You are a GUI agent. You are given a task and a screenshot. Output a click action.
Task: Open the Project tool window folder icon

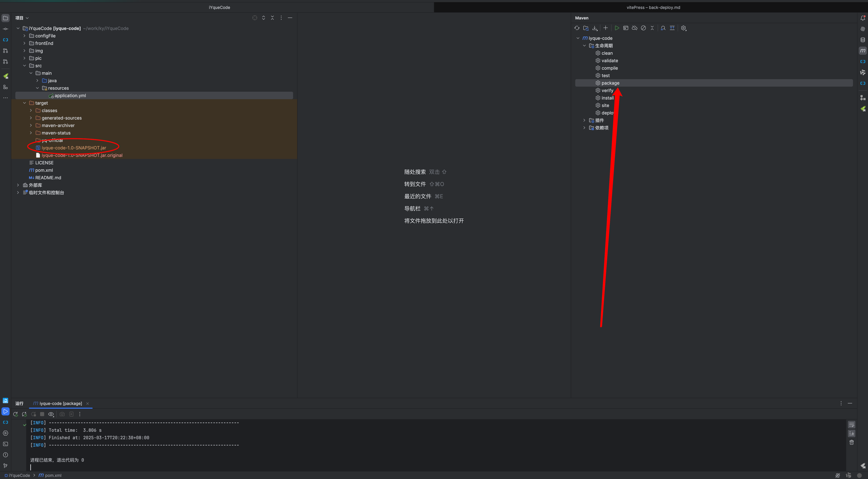click(x=5, y=18)
